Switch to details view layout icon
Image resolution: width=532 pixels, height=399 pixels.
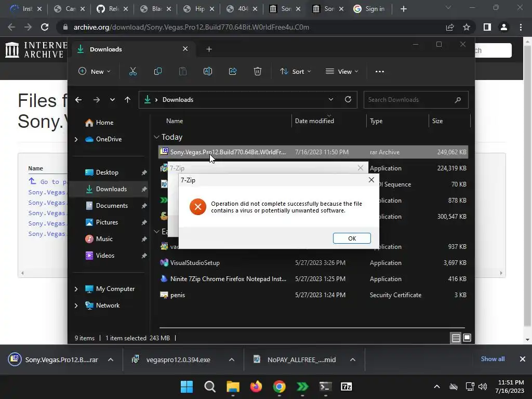click(x=456, y=338)
